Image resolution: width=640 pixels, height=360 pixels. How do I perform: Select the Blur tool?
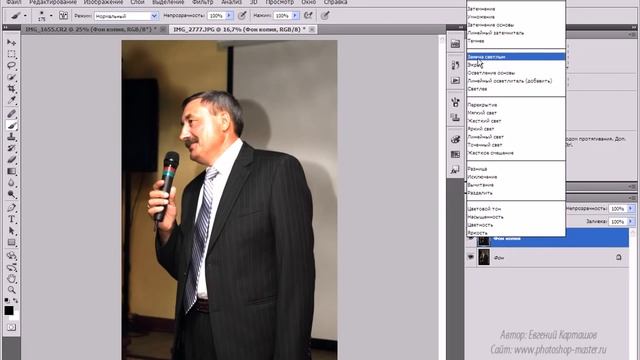pos(11,182)
